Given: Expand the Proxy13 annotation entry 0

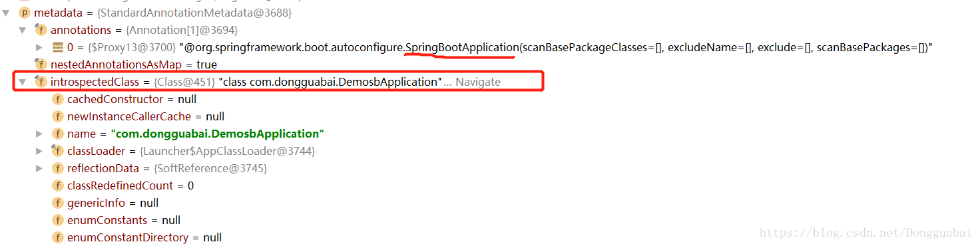Looking at the screenshot, I should [40, 47].
